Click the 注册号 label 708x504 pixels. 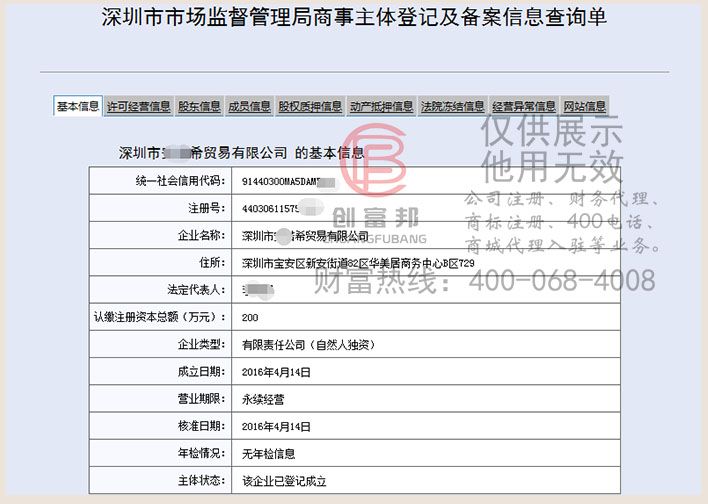pos(206,208)
